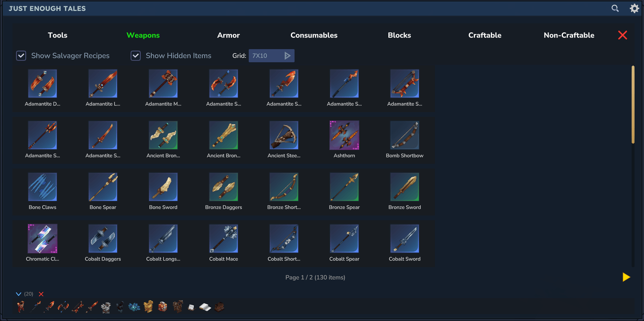Choose the Cobalt Mace icon
The image size is (644, 321).
click(x=223, y=239)
